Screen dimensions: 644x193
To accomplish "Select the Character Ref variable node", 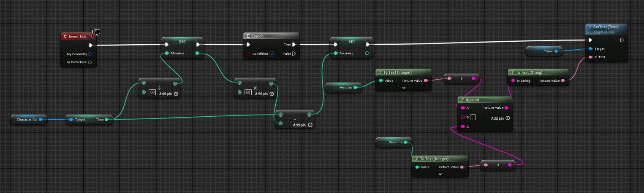I will [28, 120].
